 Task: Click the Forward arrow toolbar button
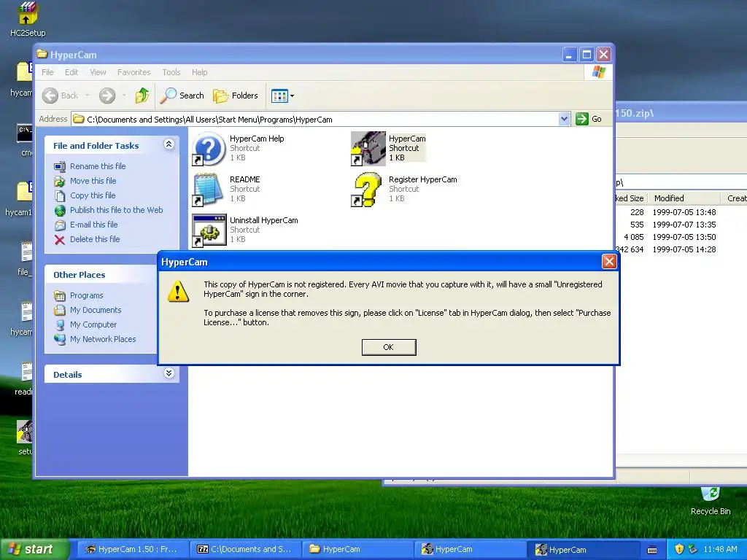click(x=107, y=96)
